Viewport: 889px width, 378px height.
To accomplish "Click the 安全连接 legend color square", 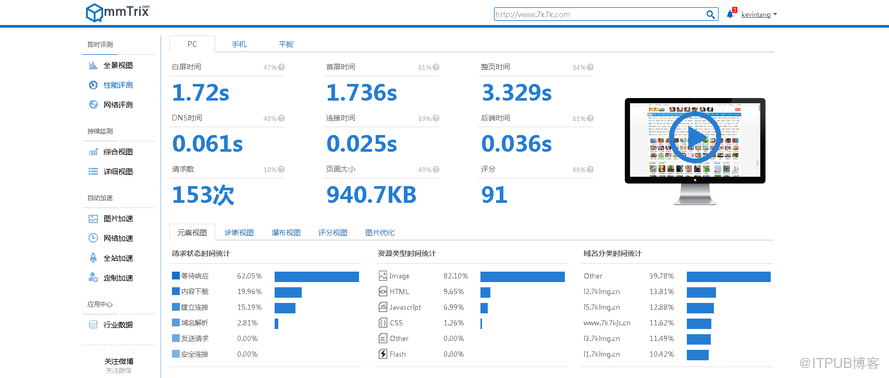I will coord(176,354).
